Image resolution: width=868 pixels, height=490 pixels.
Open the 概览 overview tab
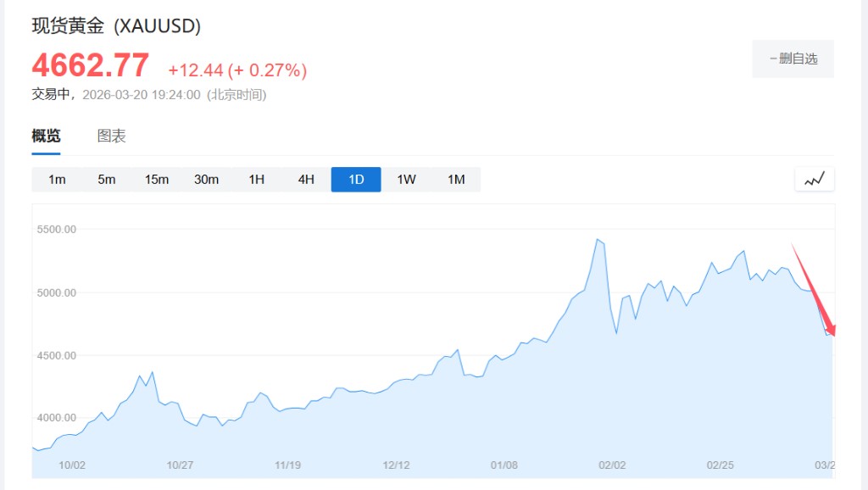(x=46, y=136)
